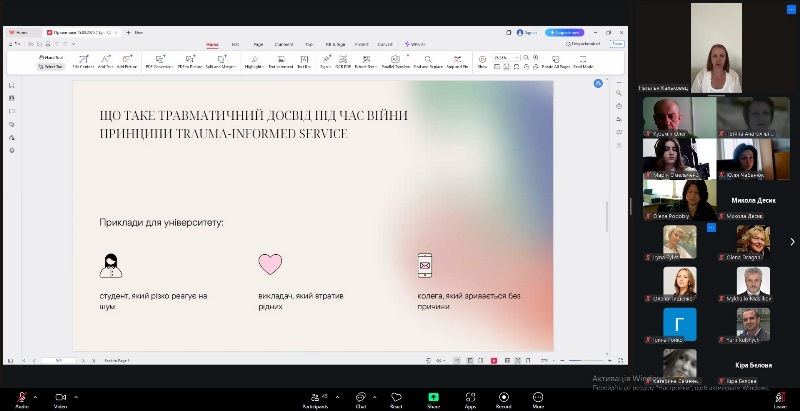Click the Leave meeting button
The height and width of the screenshot is (411, 800).
pos(778,398)
